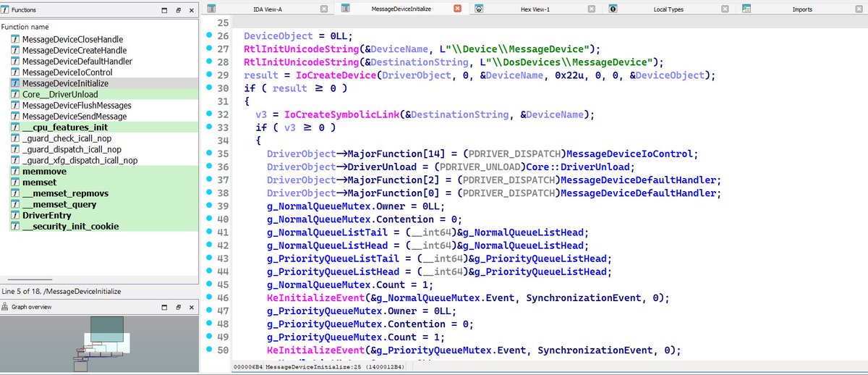Viewport: 868px width, 375px height.
Task: Switch to the Local Types tab
Action: [x=669, y=9]
